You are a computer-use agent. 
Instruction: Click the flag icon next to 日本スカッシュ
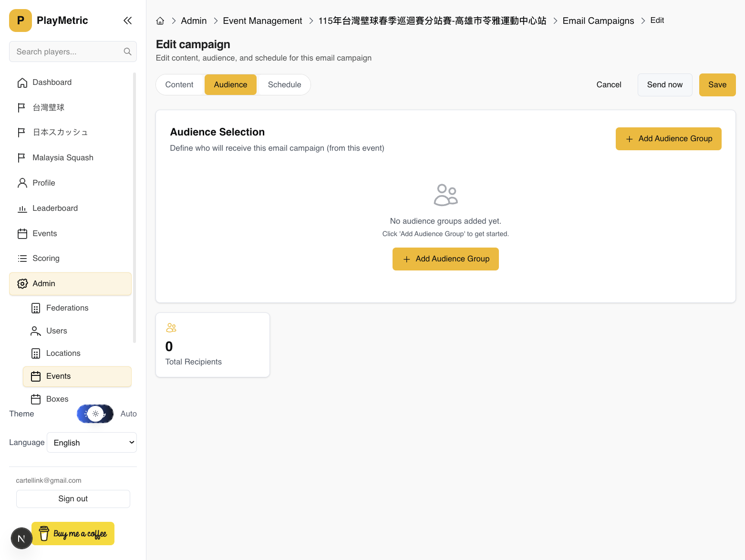point(21,133)
